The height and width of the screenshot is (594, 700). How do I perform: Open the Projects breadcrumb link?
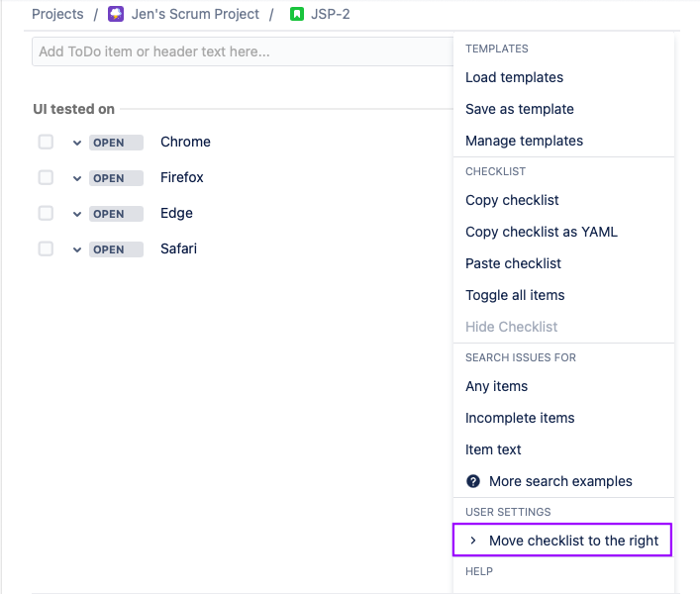[x=57, y=14]
